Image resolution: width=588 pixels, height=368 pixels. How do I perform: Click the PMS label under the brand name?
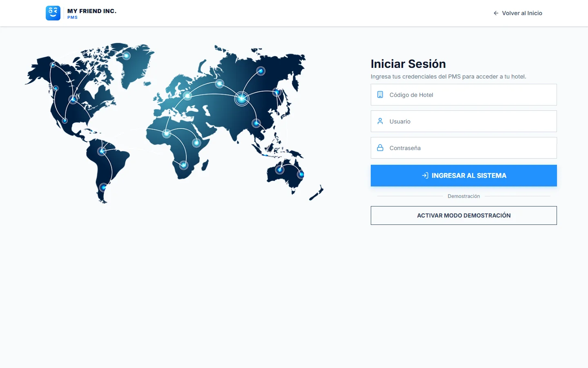coord(72,18)
